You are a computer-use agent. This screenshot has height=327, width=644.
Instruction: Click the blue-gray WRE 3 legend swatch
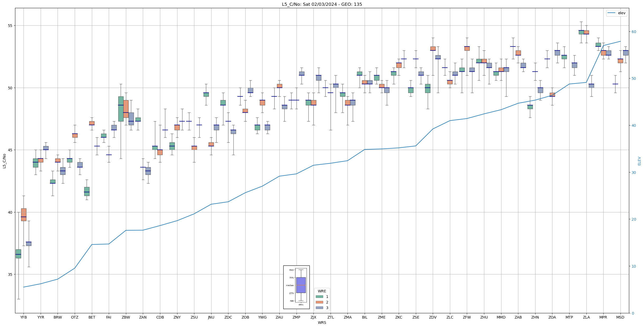pos(319,308)
